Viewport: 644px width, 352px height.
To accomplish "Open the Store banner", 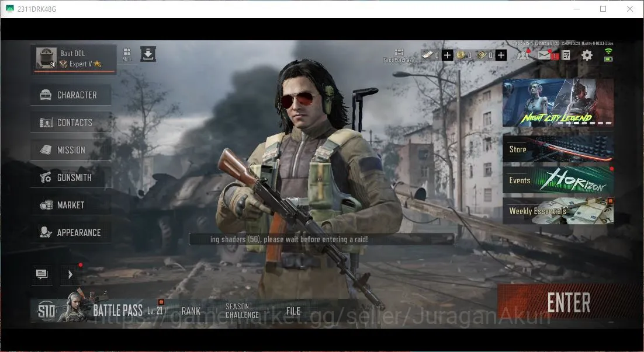I will click(558, 149).
